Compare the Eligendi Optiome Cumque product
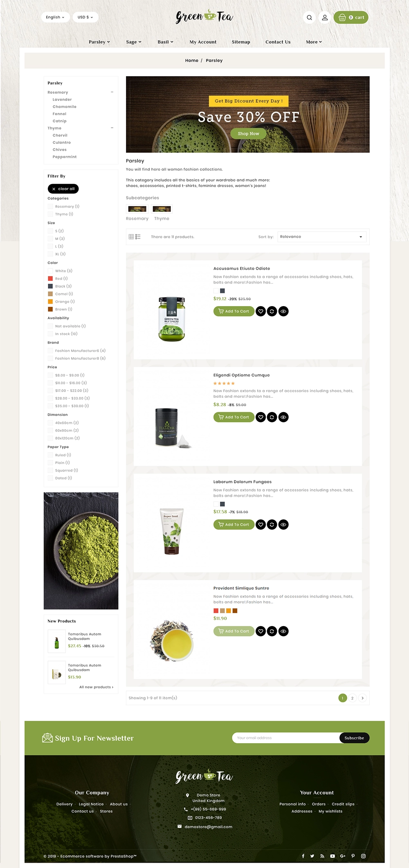 tap(272, 417)
